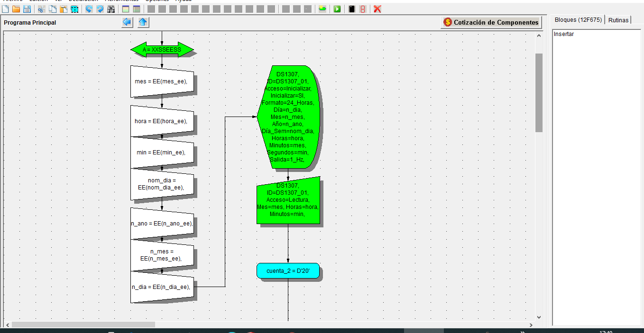
Task: Click the horizontal scrollbar right arrow
Action: pyautogui.click(x=531, y=325)
